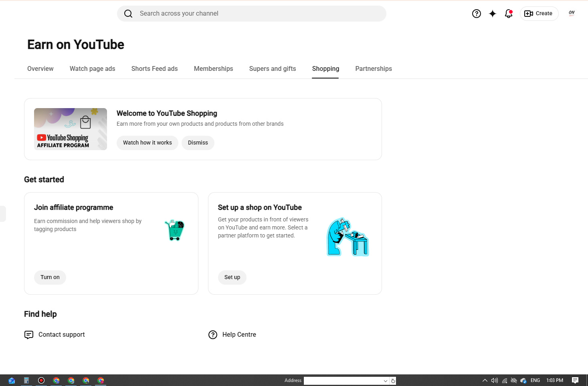Image resolution: width=588 pixels, height=386 pixels.
Task: Dismiss the YouTube Shopping welcome banner
Action: [x=198, y=143]
